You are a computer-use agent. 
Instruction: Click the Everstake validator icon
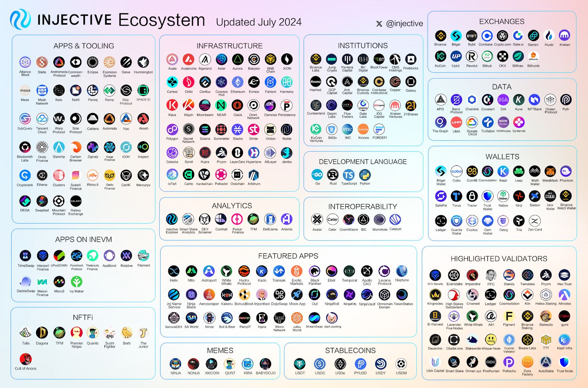454,275
